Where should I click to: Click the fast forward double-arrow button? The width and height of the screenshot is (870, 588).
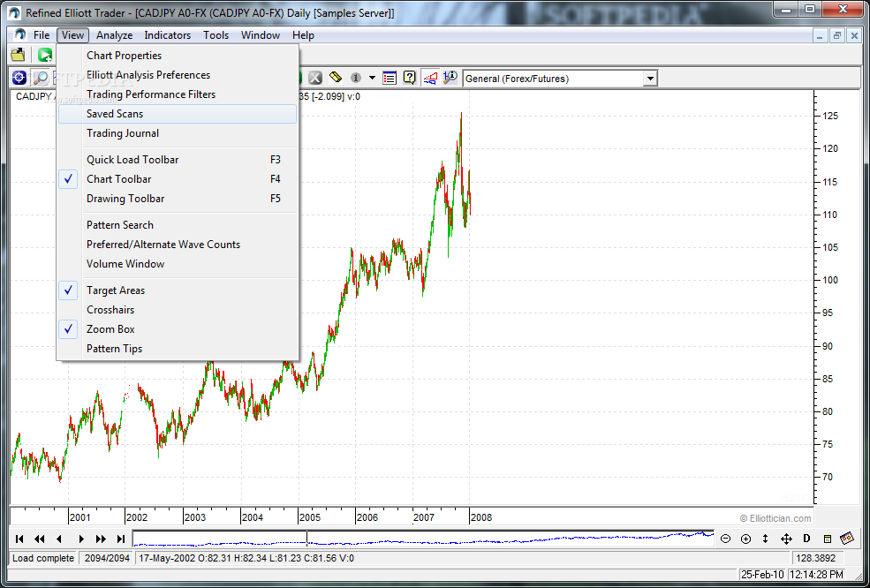(x=101, y=539)
